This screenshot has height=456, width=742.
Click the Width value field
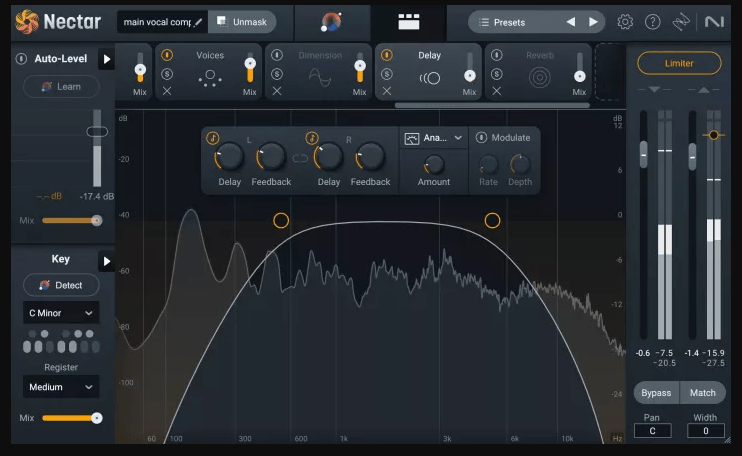(x=705, y=431)
